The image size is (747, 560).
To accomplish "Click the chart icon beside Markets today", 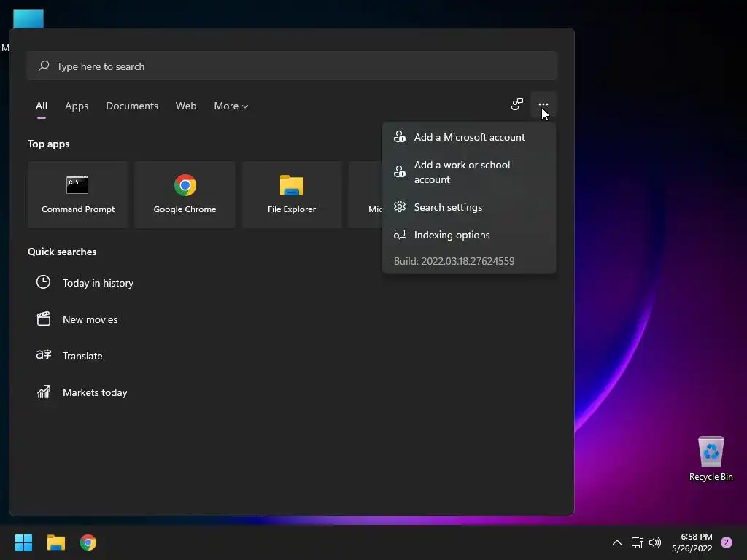I will click(x=43, y=392).
